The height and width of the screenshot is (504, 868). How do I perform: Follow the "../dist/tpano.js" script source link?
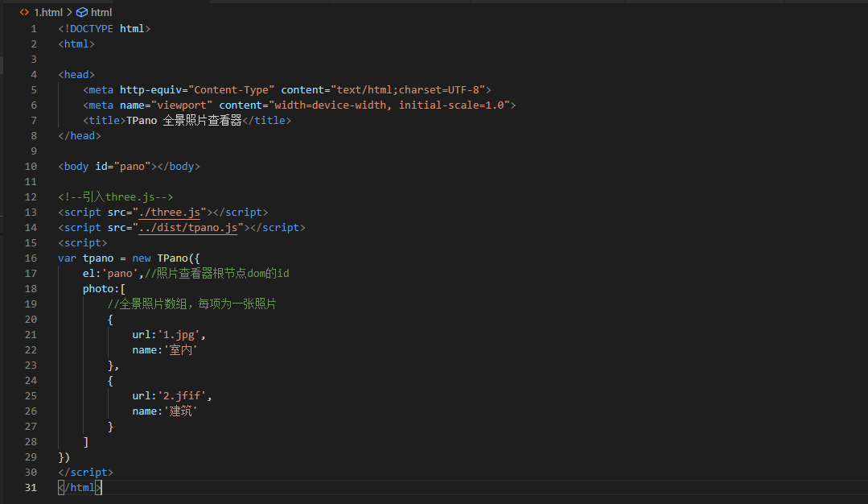pyautogui.click(x=187, y=228)
